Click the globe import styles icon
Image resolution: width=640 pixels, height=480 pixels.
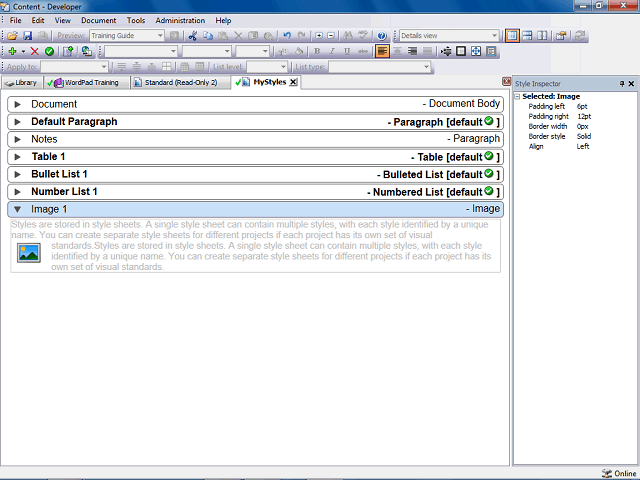(x=87, y=51)
